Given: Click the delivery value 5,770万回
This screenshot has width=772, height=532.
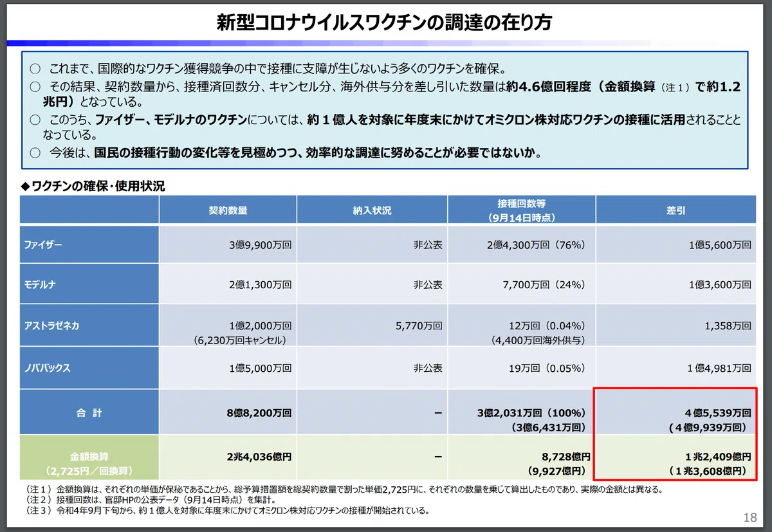Looking at the screenshot, I should [x=418, y=326].
